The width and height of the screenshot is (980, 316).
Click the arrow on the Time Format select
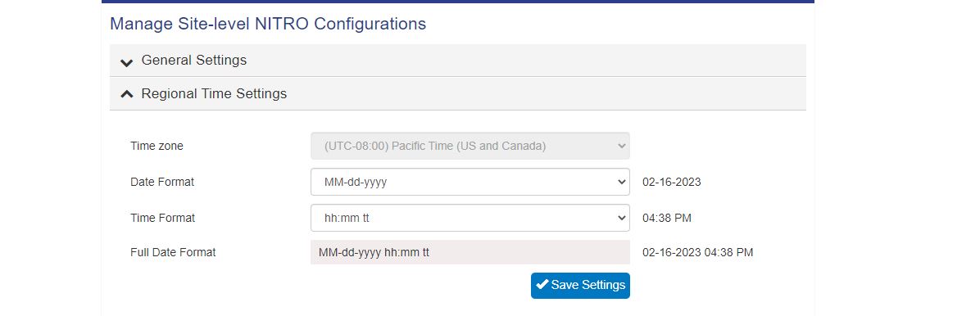pyautogui.click(x=621, y=218)
